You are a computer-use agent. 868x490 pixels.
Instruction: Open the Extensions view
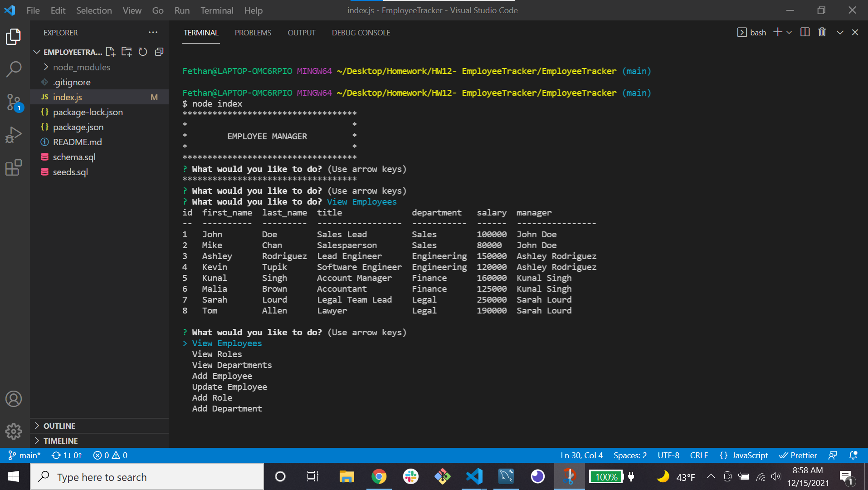[x=14, y=167]
